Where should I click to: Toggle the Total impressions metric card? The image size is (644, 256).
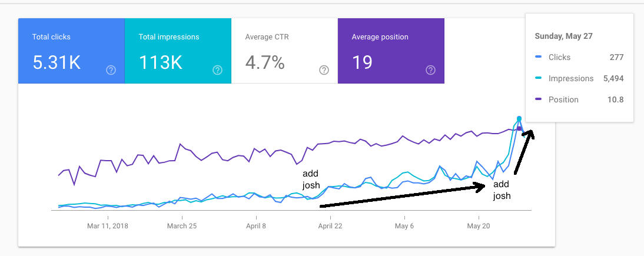(178, 51)
